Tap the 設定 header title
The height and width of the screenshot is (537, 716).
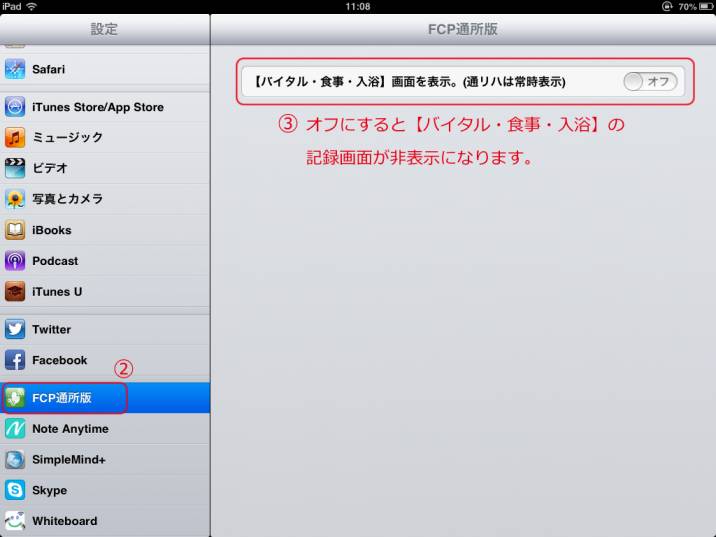pyautogui.click(x=104, y=29)
